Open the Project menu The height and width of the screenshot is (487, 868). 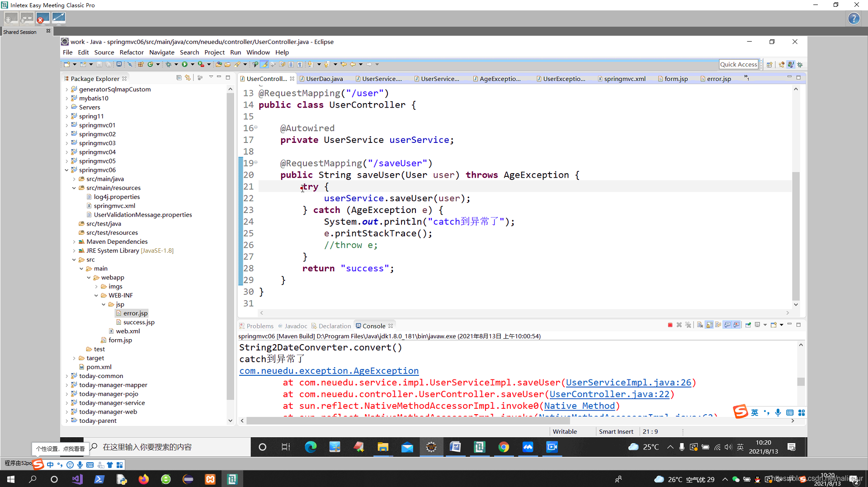(214, 52)
